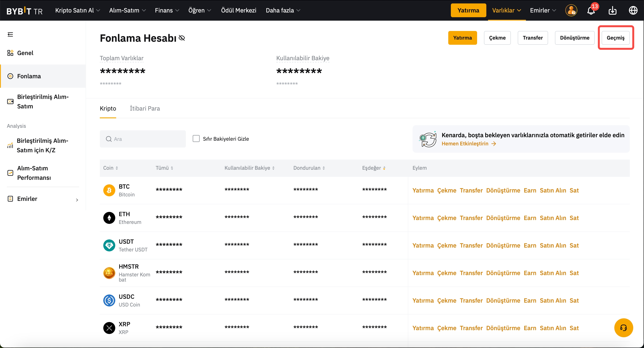
Task: Click the user profile avatar icon
Action: [x=571, y=11]
